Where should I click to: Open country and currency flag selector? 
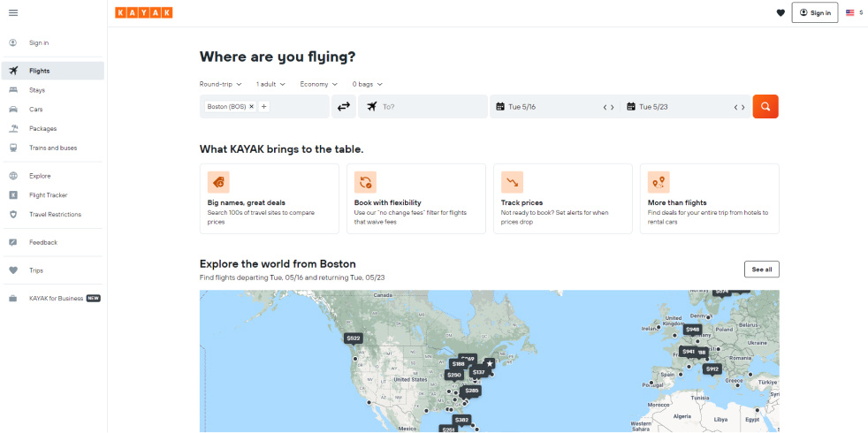(853, 13)
